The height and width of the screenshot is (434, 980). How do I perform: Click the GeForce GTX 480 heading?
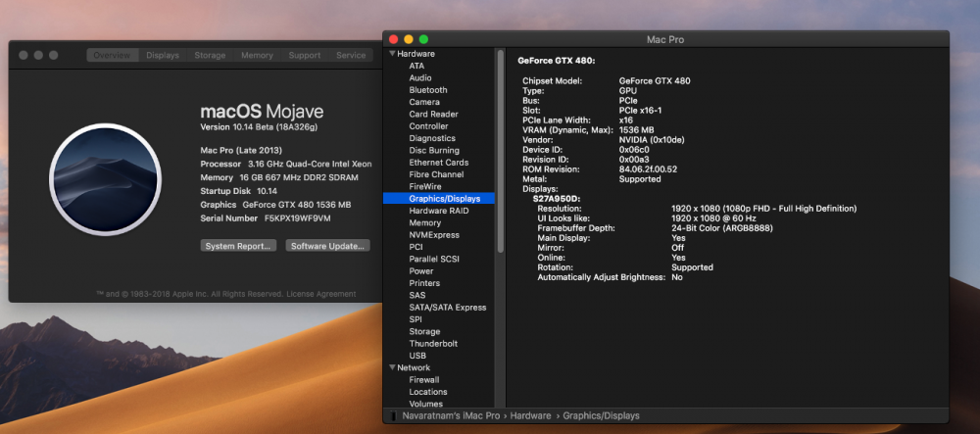[x=557, y=61]
